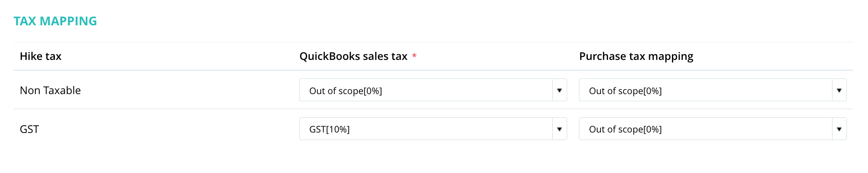Click the word MAPPING in the section title
868x173 pixels.
(x=68, y=21)
